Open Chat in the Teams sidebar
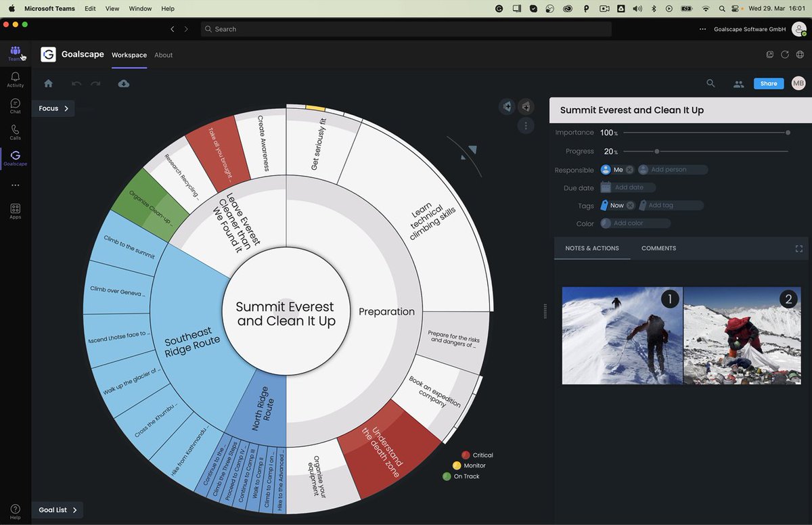This screenshot has height=525, width=812. click(x=15, y=106)
